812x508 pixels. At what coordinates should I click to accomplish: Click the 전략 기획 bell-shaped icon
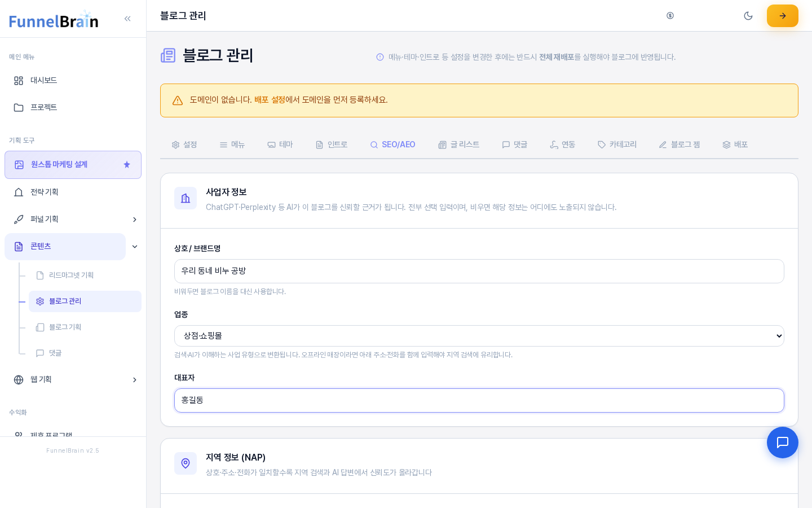tap(19, 192)
